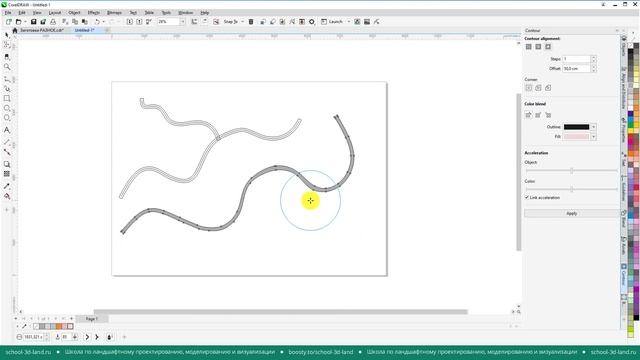Image resolution: width=640 pixels, height=360 pixels.
Task: Choose the To center contour alignment icon
Action: 529,47
